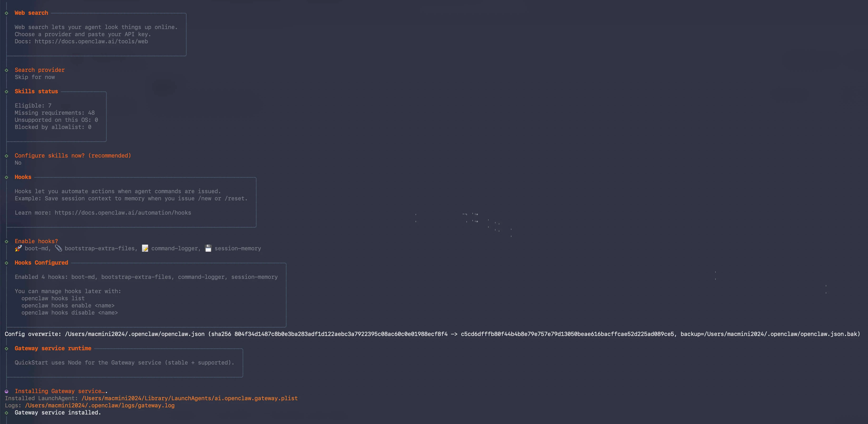Click the Gateway service runtime heading
The image size is (868, 424).
[x=53, y=349]
